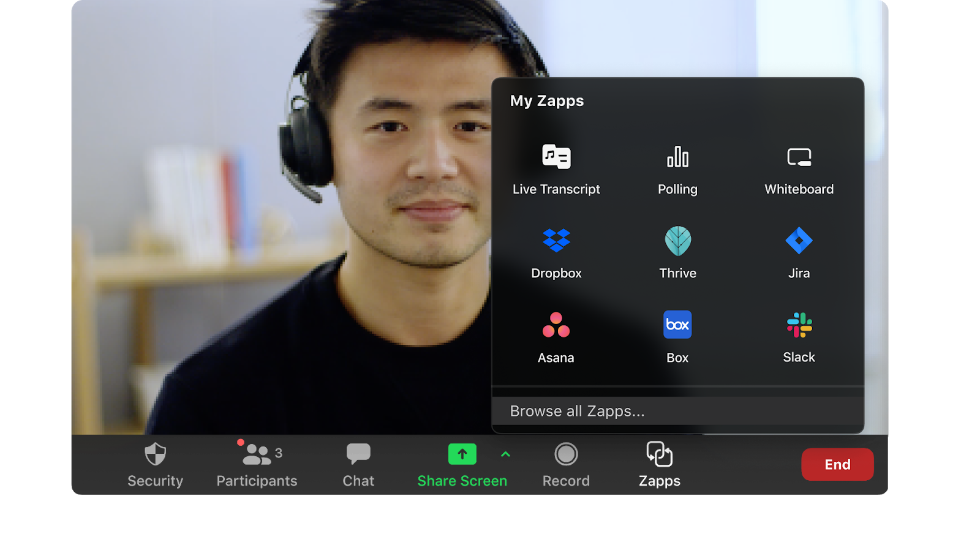The height and width of the screenshot is (542, 980).
Task: Launch the Polling zapp
Action: coord(677,157)
